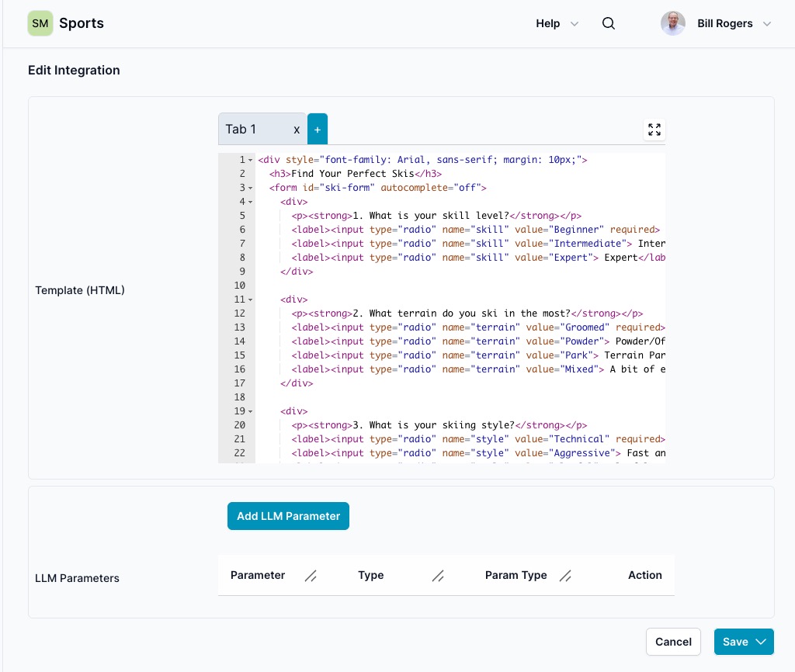795x672 pixels.
Task: Click the "Aggressive" value in line 22
Action: pos(581,453)
